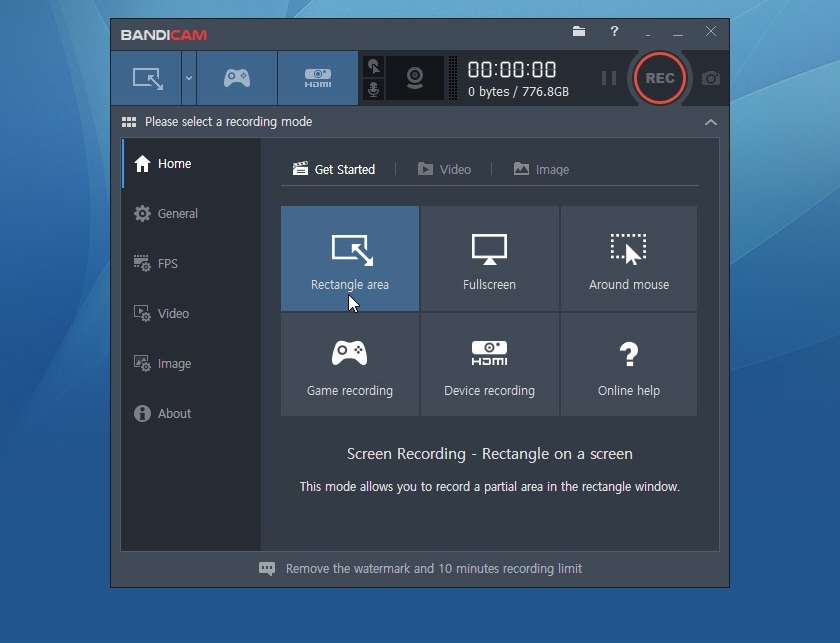
Task: Open help via the question mark icon
Action: click(x=614, y=32)
